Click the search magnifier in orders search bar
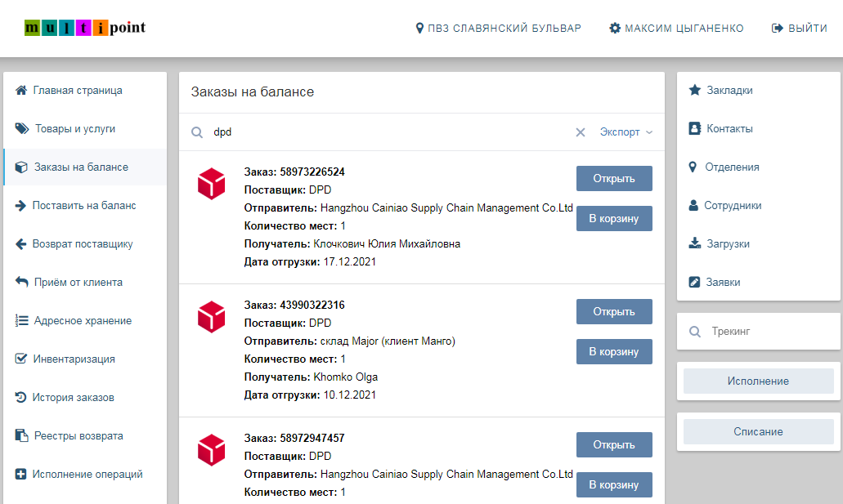This screenshot has width=843, height=504. coord(197,132)
